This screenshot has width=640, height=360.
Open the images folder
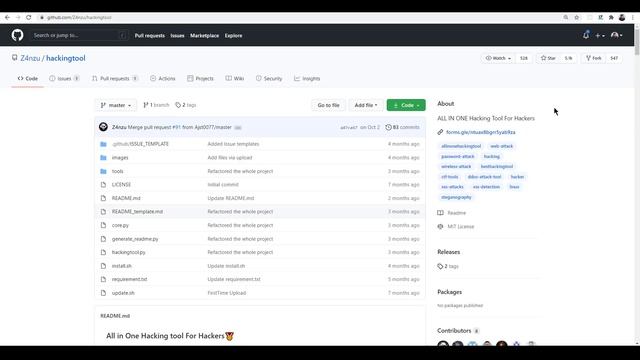point(120,158)
